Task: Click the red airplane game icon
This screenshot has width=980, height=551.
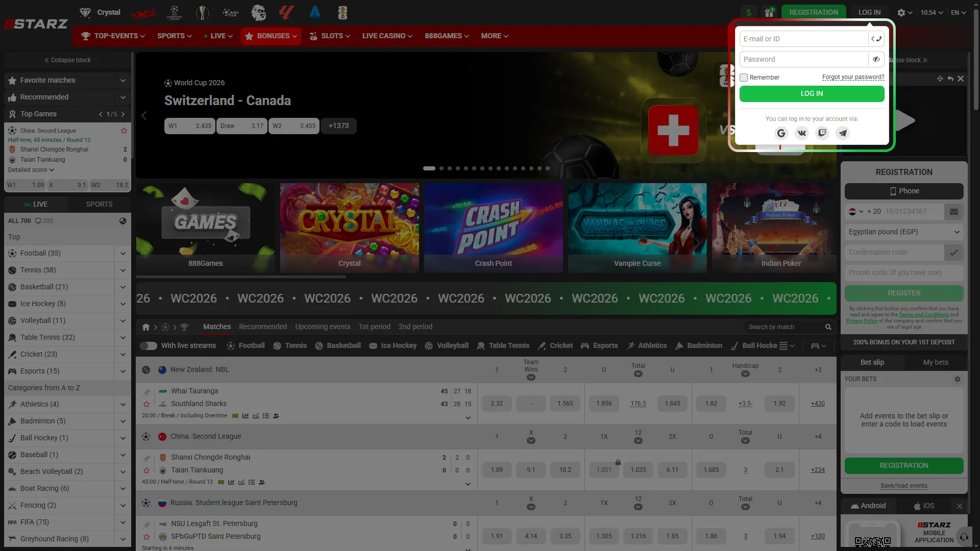Action: (143, 13)
